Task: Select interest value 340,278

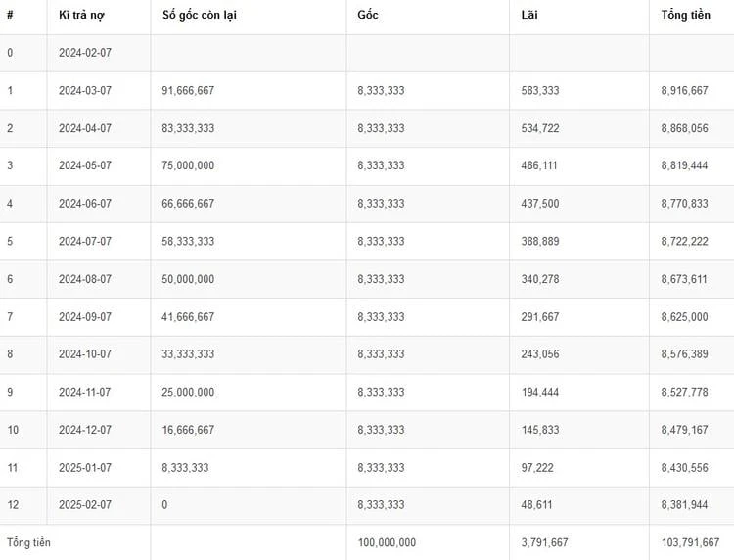Action: (540, 279)
